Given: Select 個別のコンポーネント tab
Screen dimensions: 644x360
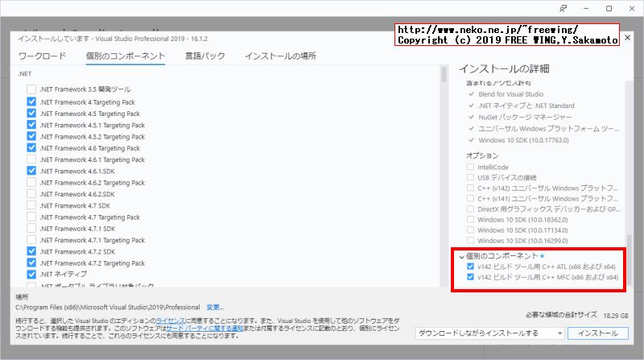Looking at the screenshot, I should [x=126, y=56].
